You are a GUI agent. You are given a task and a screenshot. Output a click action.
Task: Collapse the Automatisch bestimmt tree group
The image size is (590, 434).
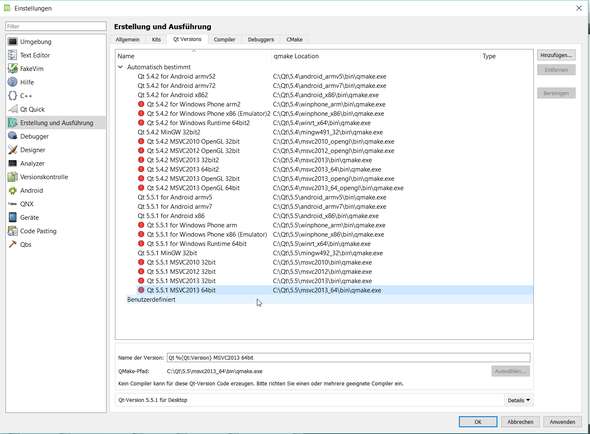click(120, 67)
